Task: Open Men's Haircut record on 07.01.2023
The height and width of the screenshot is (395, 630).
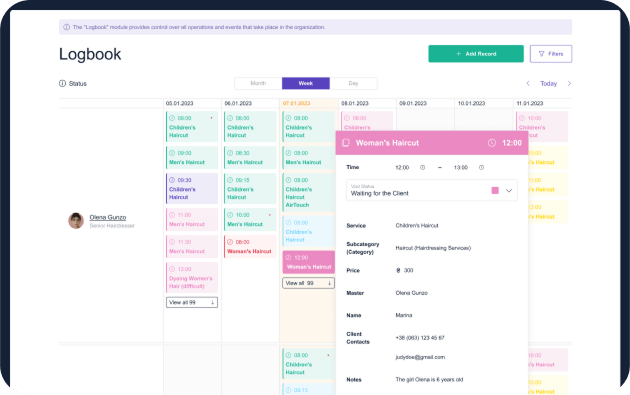Action: [x=309, y=158]
